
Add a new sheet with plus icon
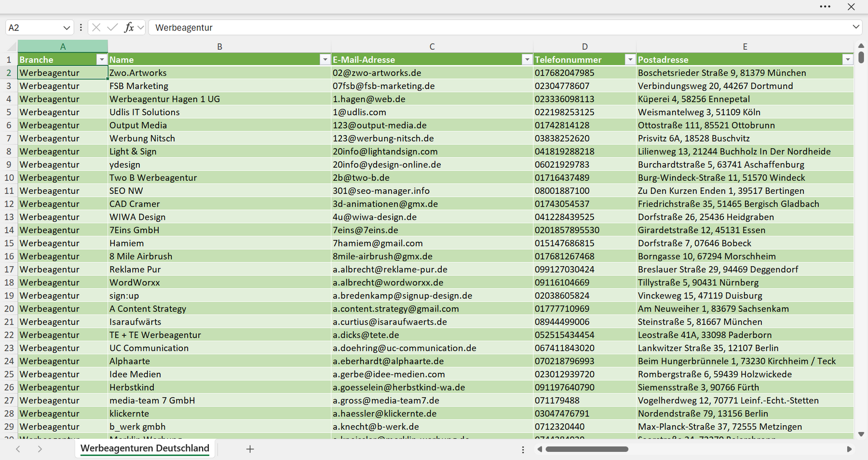pos(250,449)
